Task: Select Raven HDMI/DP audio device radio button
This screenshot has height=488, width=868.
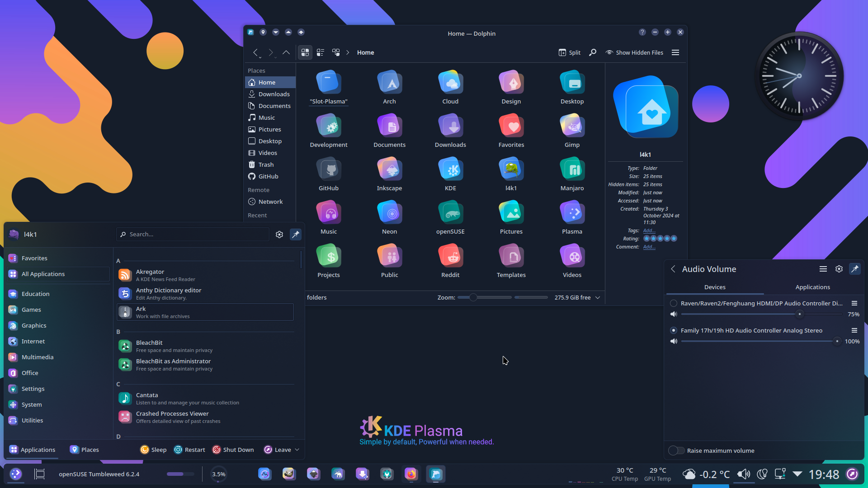Action: (x=674, y=303)
